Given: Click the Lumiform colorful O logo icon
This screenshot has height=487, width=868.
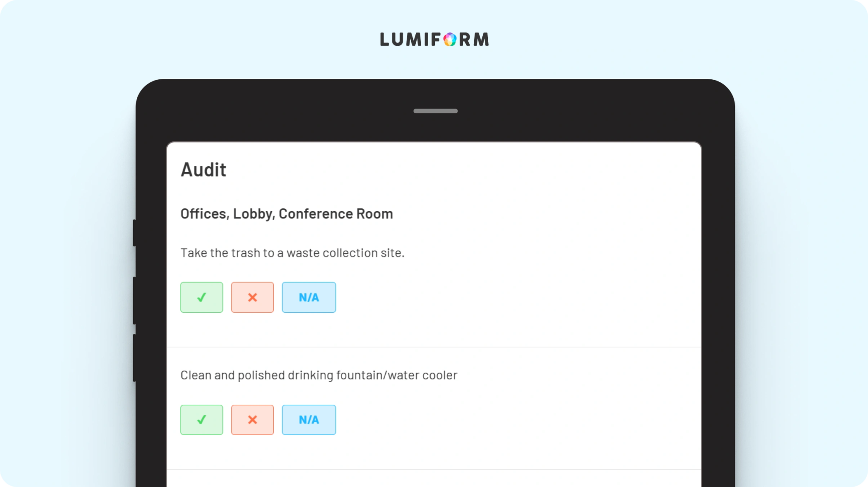Looking at the screenshot, I should 450,39.
